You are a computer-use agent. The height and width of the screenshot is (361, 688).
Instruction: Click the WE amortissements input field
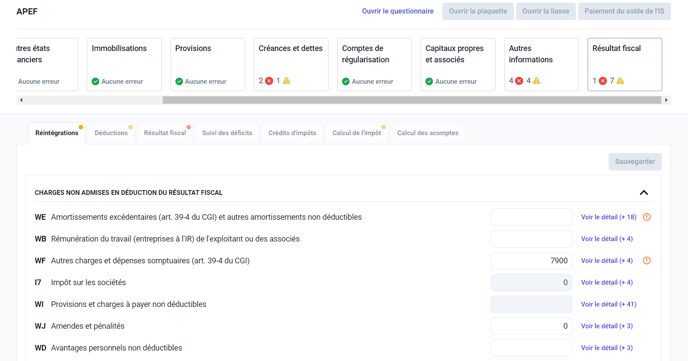click(x=531, y=217)
